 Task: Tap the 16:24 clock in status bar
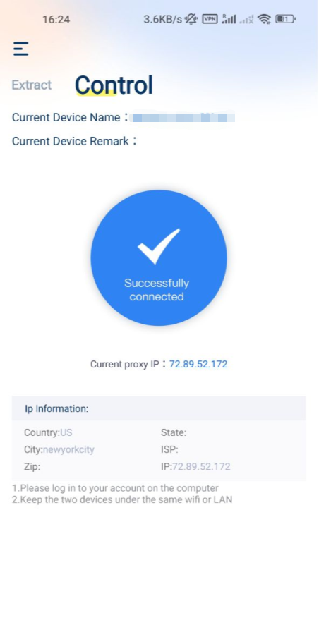pyautogui.click(x=56, y=19)
